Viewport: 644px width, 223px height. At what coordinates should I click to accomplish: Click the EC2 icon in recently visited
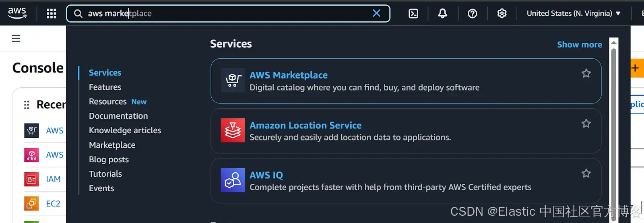click(31, 204)
